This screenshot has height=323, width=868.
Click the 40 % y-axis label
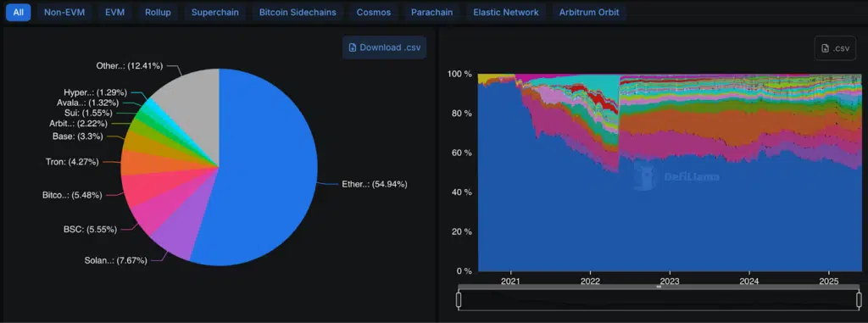462,192
